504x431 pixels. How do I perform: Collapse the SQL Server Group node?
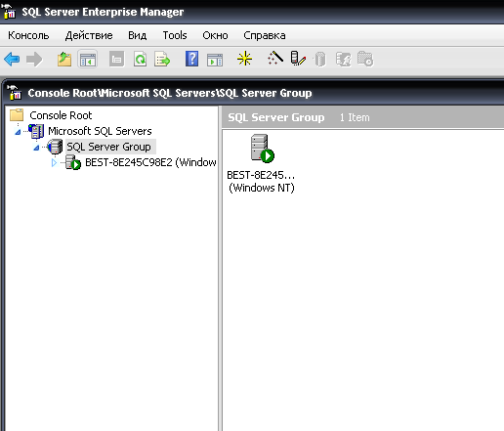(x=36, y=148)
